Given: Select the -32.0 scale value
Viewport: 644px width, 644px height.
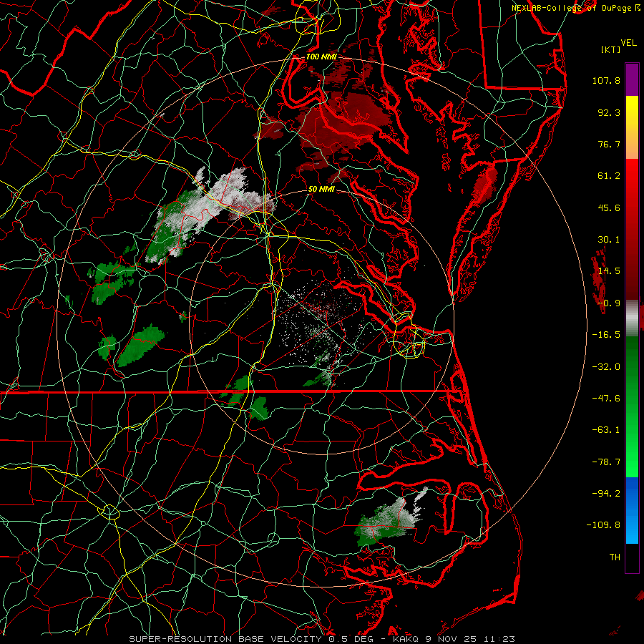Looking at the screenshot, I should (x=606, y=367).
